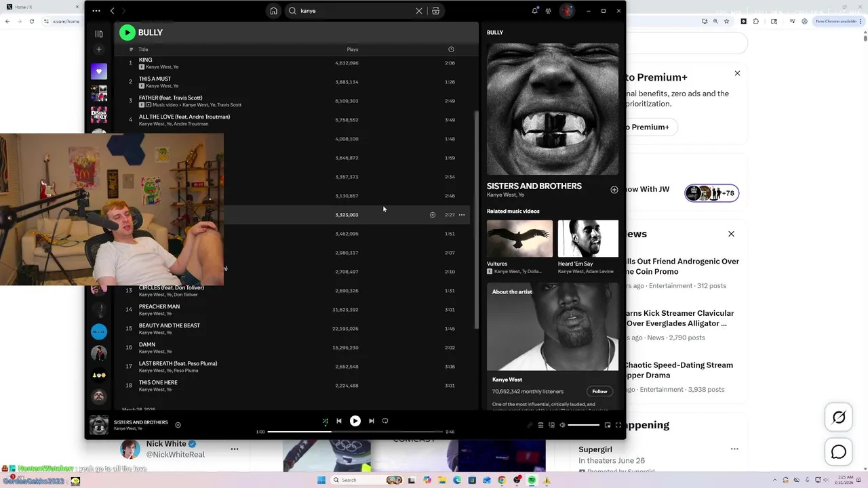The height and width of the screenshot is (488, 868).
Task: Open Spotify notifications bell
Action: click(534, 11)
